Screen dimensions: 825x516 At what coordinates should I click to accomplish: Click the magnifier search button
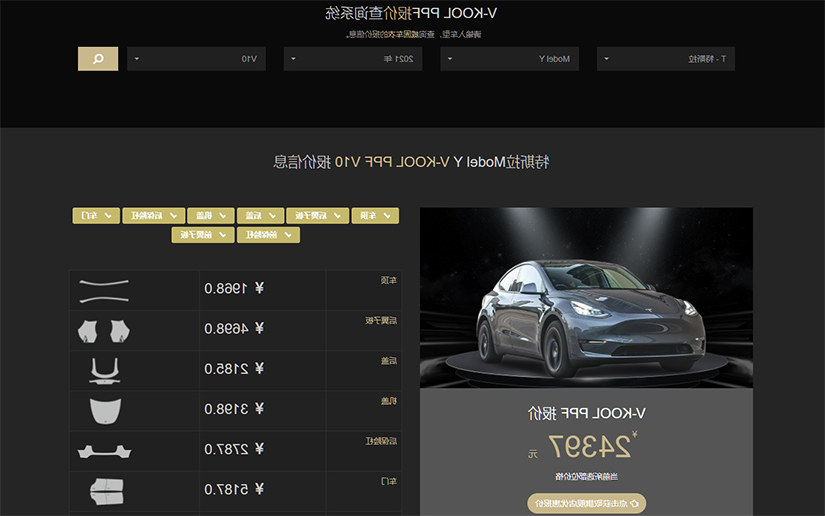point(98,59)
